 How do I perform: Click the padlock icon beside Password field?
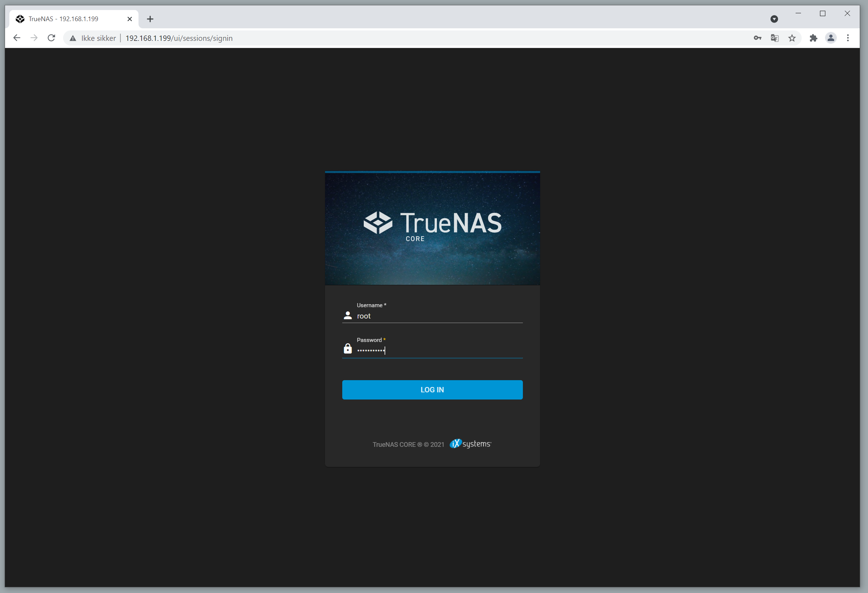coord(347,348)
